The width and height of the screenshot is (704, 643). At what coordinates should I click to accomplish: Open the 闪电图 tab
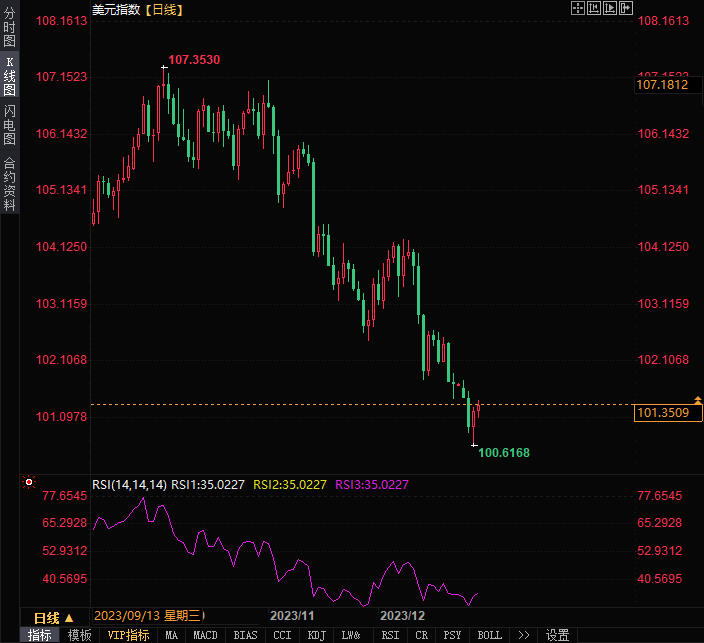click(9, 124)
